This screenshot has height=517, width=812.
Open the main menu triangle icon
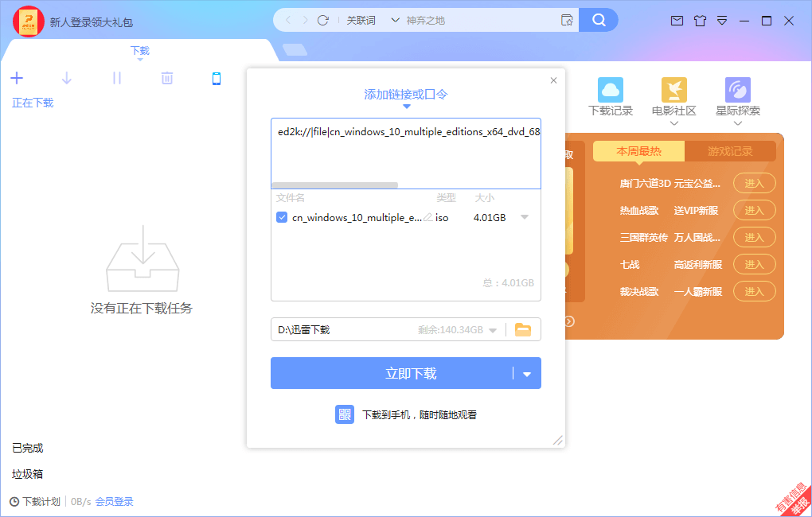pos(722,21)
